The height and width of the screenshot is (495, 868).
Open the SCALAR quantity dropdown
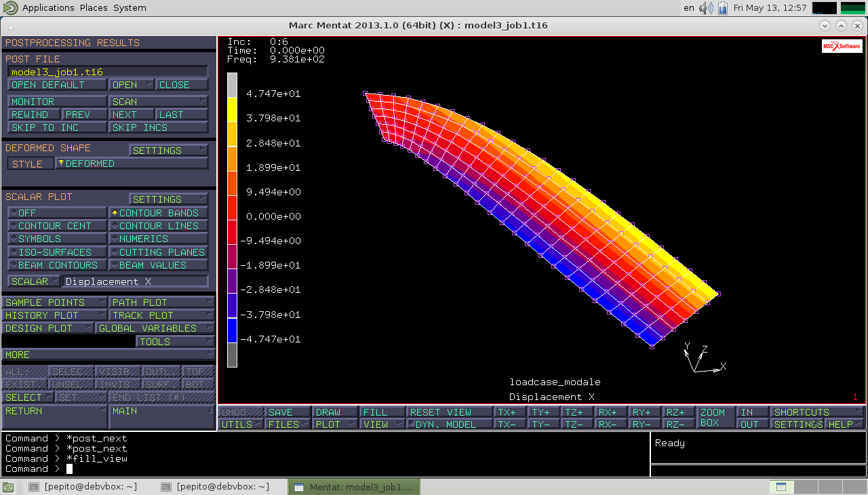point(33,281)
